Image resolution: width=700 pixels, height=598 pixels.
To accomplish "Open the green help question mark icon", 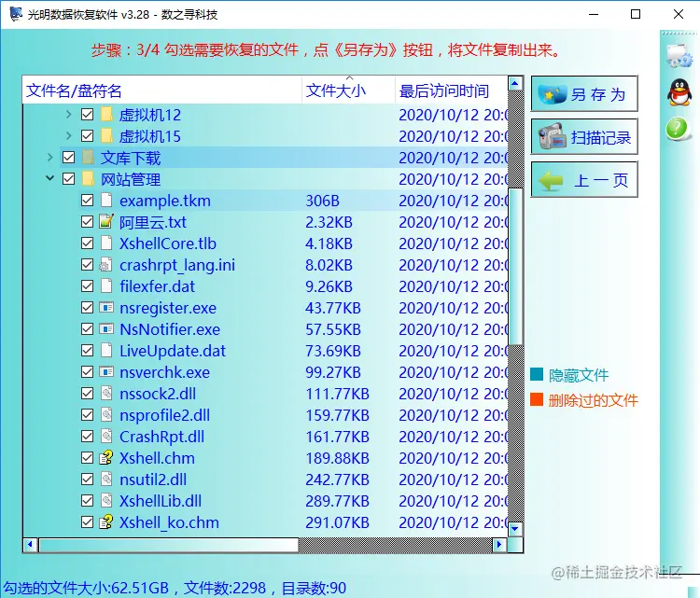I will pos(678,129).
